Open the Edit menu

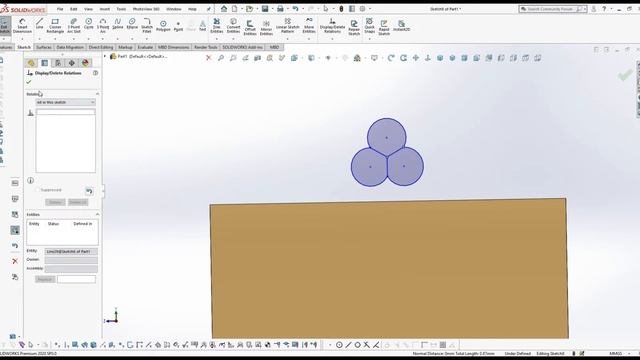point(73,9)
